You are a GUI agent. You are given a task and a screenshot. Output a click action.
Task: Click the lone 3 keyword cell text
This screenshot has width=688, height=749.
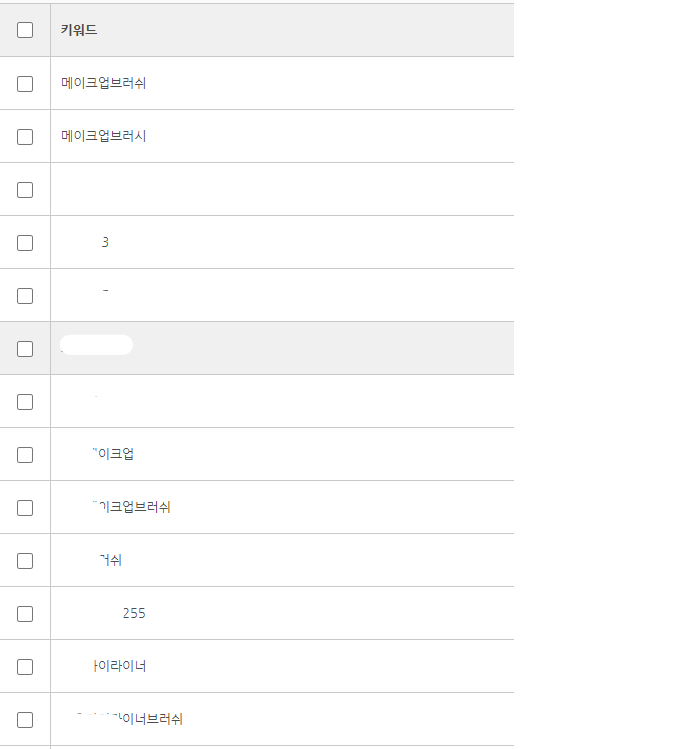pyautogui.click(x=105, y=242)
